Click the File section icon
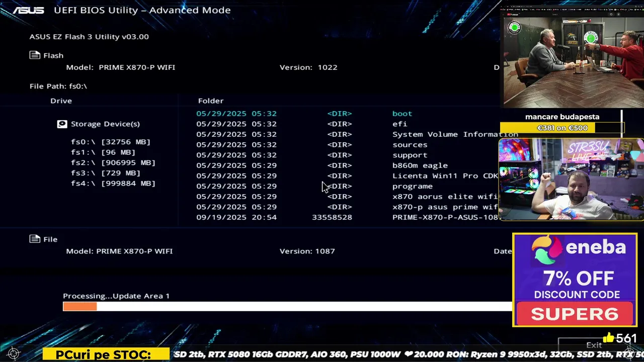 [x=35, y=239]
